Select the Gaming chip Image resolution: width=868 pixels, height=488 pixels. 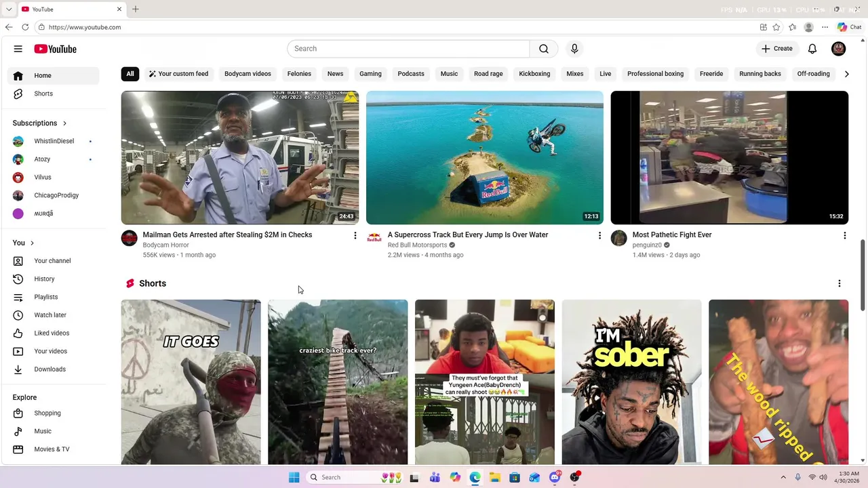click(x=370, y=74)
